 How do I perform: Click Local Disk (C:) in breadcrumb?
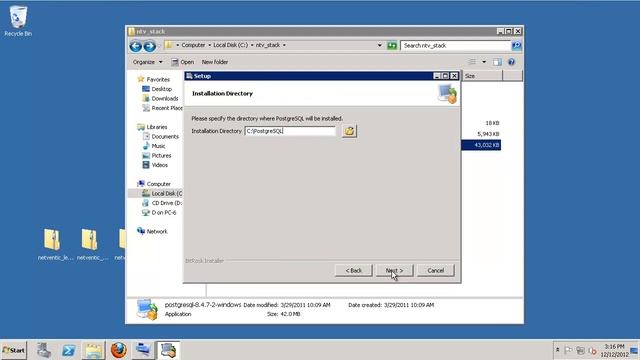tap(231, 45)
